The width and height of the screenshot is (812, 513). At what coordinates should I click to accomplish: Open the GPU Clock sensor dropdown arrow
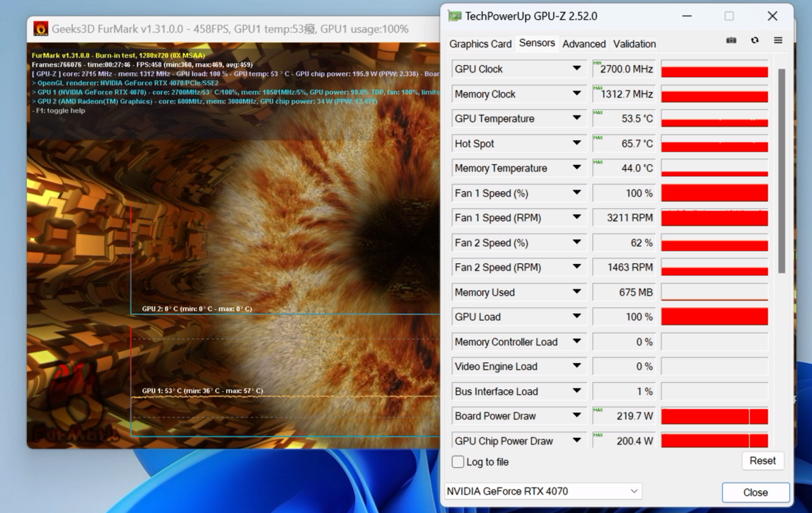pyautogui.click(x=576, y=69)
